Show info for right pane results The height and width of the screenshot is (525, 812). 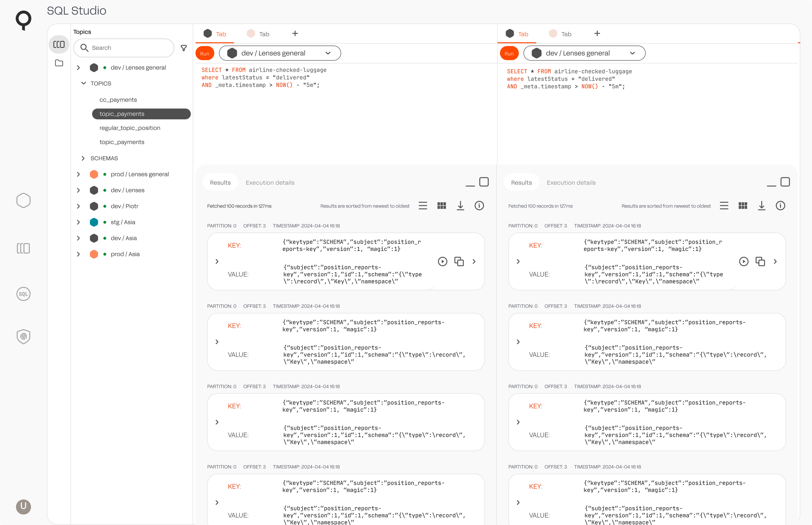(x=780, y=205)
